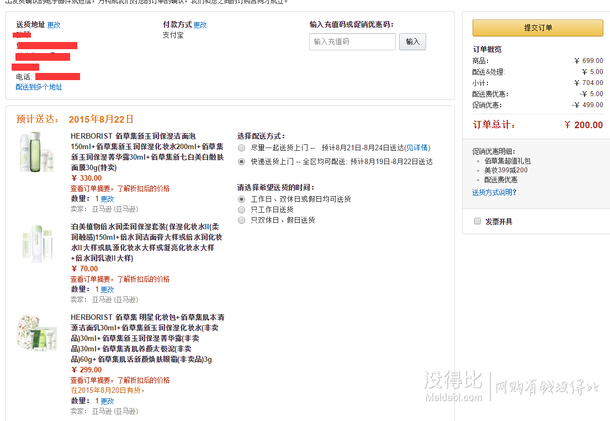This screenshot has width=610, height=421.
Task: Open the 送货方式说明? link
Action: point(494,192)
